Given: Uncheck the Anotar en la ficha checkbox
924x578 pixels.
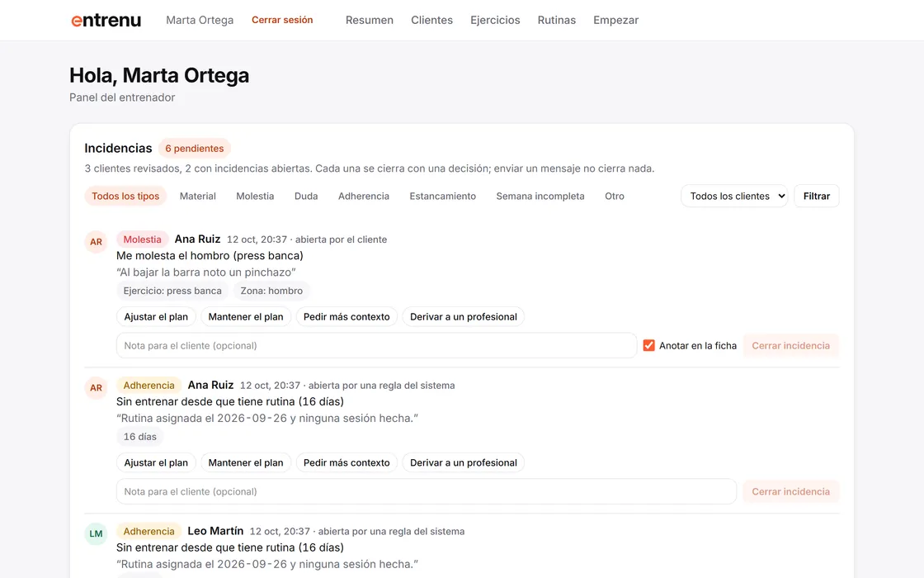Looking at the screenshot, I should point(648,346).
